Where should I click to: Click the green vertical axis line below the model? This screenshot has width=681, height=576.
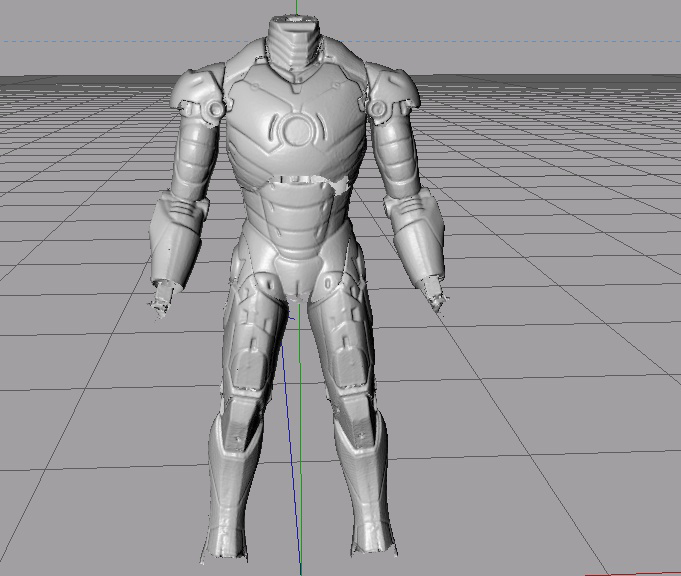pos(300,439)
